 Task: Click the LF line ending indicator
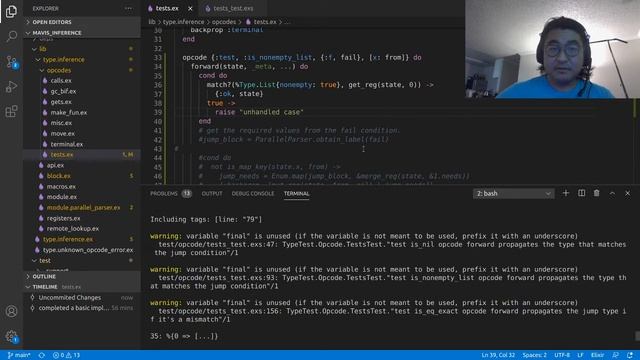580,355
